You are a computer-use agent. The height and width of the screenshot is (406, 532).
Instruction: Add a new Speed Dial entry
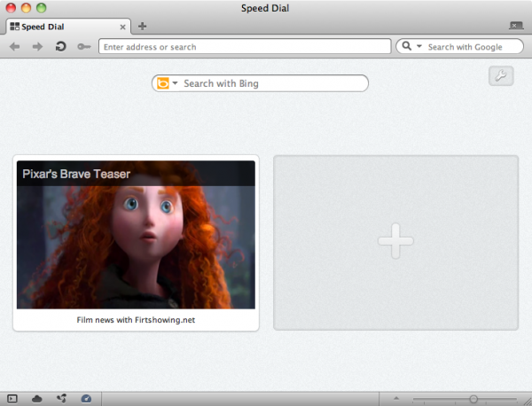395,242
